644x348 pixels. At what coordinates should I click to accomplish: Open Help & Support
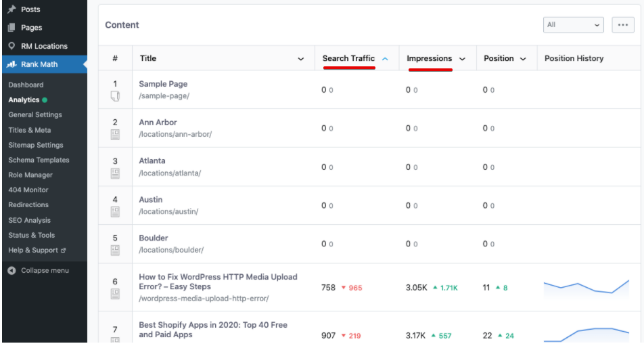coord(33,251)
